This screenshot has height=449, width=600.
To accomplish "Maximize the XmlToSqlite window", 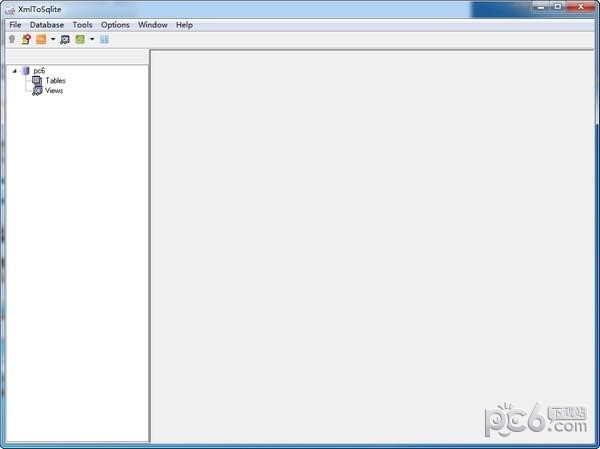I will 558,7.
